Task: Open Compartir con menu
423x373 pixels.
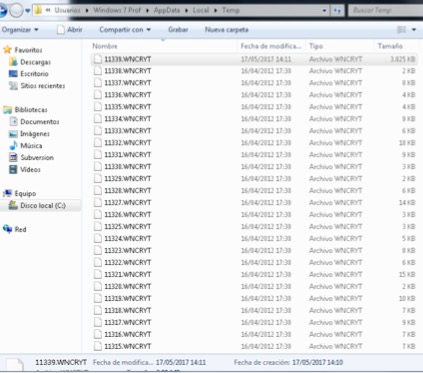Action: (125, 30)
